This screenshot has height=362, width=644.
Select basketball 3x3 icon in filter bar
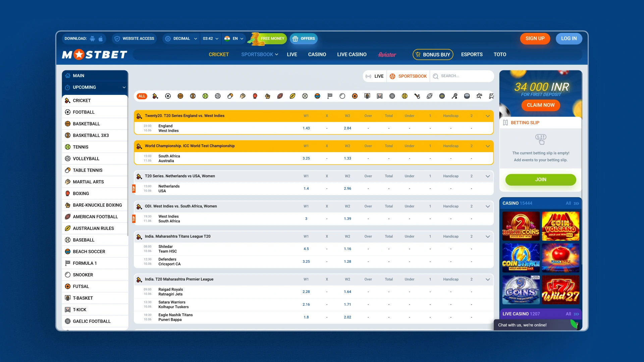pyautogui.click(x=193, y=96)
